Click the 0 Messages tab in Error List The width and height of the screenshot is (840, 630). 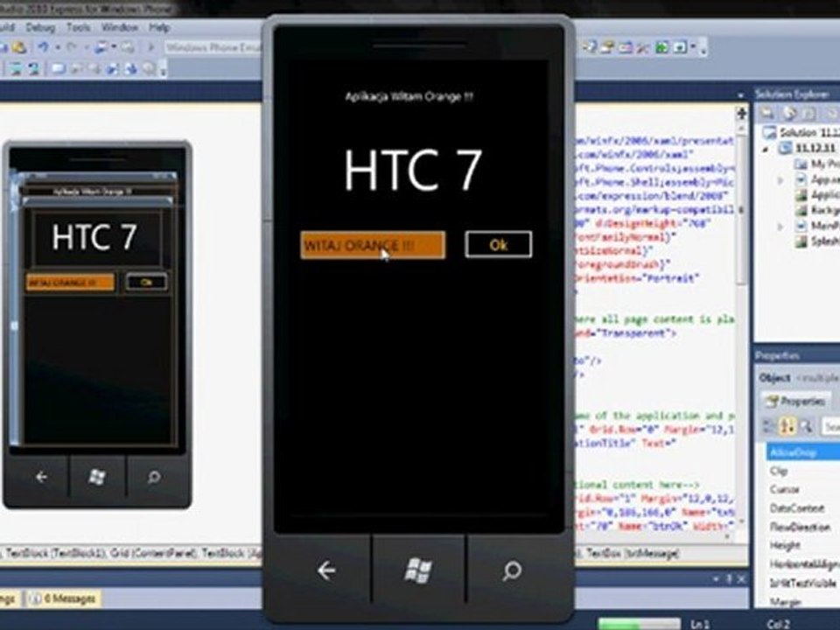coord(64,598)
